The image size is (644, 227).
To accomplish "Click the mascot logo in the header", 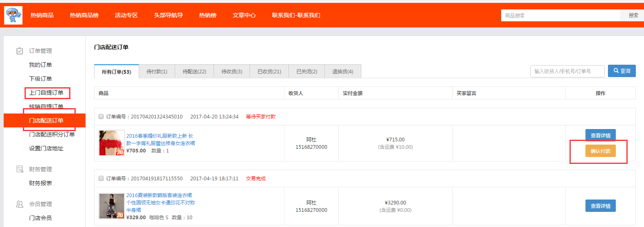I will click(14, 15).
